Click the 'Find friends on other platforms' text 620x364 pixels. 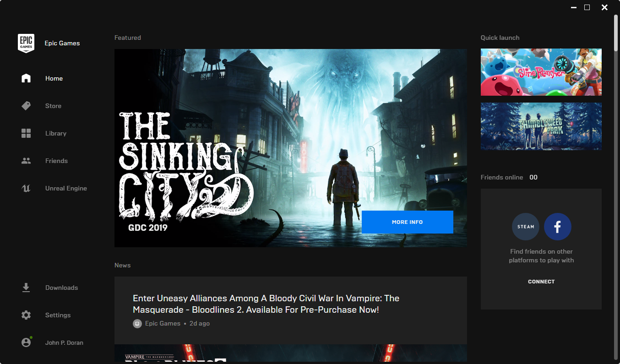(x=541, y=256)
